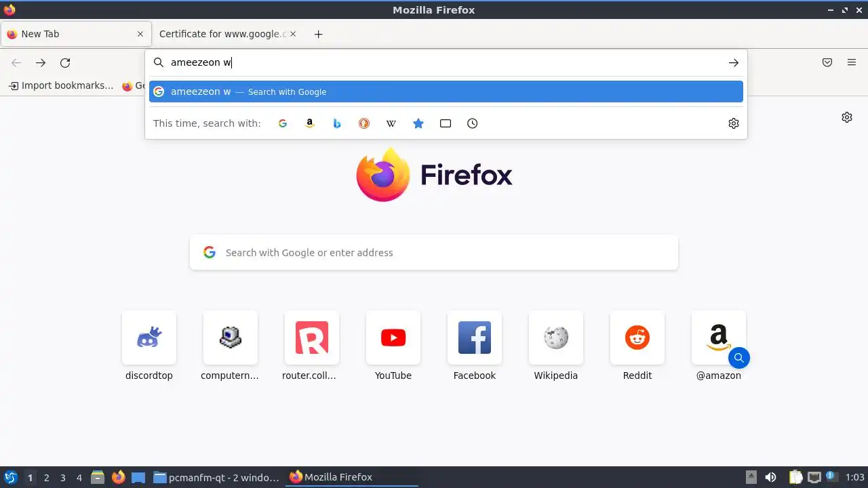Image resolution: width=868 pixels, height=488 pixels.
Task: Search this time with Wikipedia icon
Action: tap(391, 123)
